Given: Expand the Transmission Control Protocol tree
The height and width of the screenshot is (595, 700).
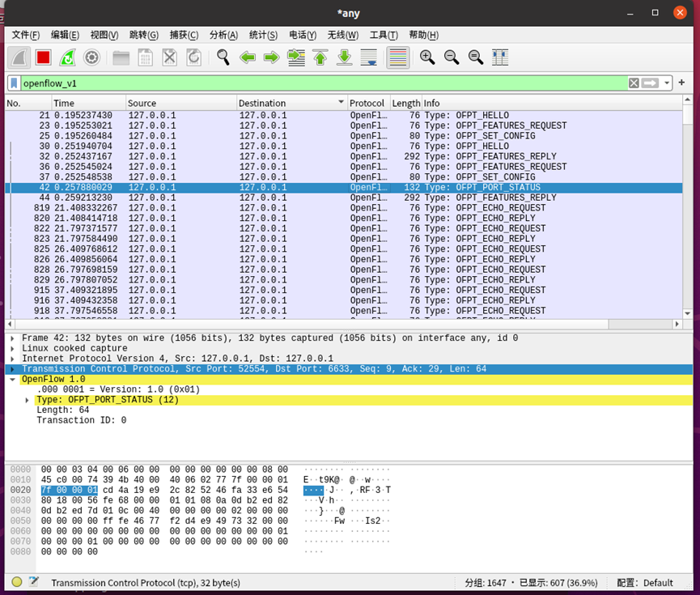Looking at the screenshot, I should (12, 369).
